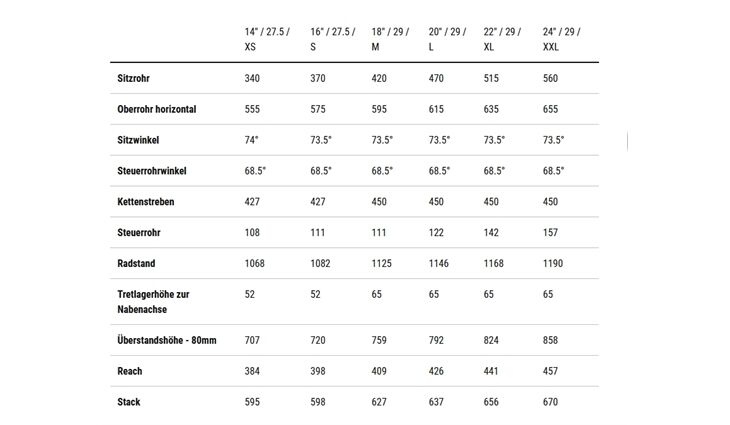Image resolution: width=730 pixels, height=425 pixels.
Task: Click the Reach value 409 for size M
Action: tap(379, 371)
